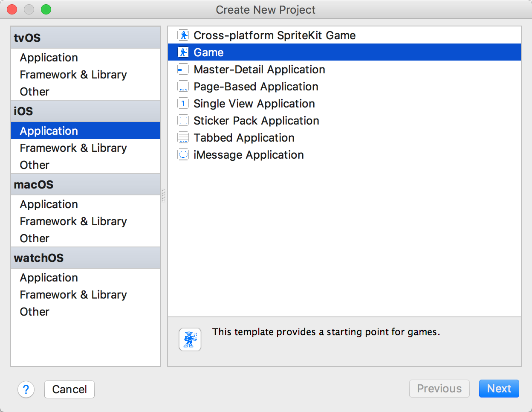Click the tvOS section header
Screen dimensions: 532x412
coord(86,38)
